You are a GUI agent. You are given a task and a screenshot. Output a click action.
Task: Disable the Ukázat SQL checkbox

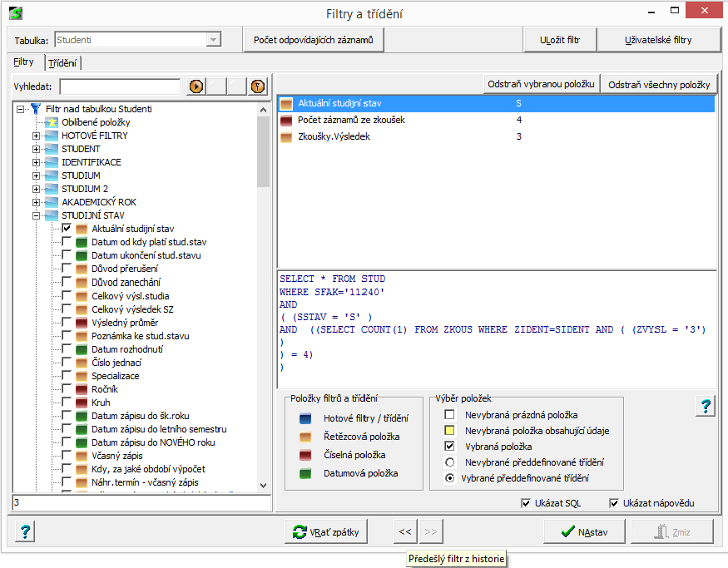(526, 503)
